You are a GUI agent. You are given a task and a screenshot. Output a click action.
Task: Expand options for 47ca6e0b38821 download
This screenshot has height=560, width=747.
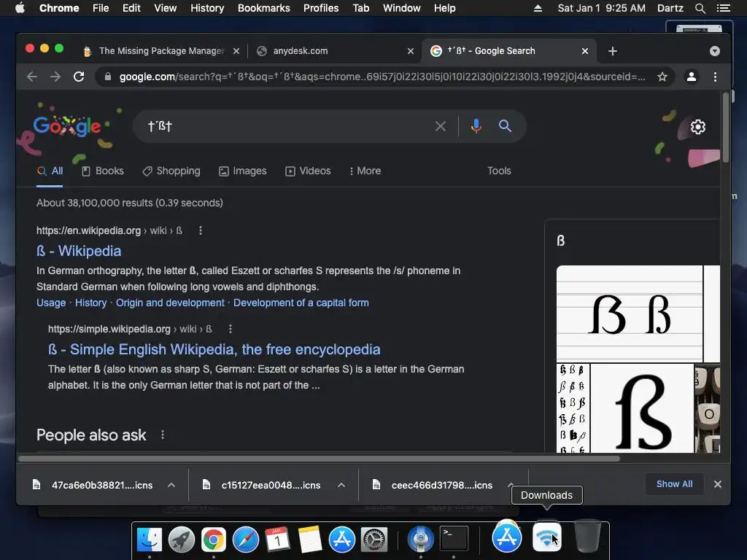171,485
